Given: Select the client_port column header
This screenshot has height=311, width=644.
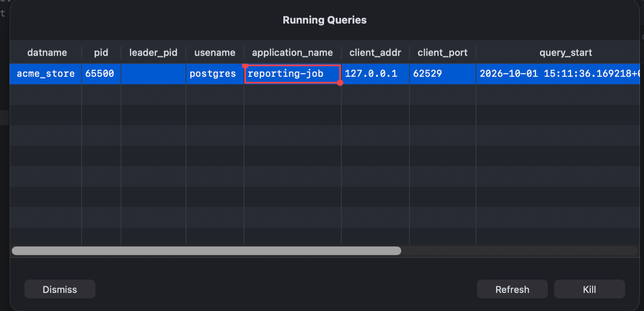Looking at the screenshot, I should [442, 53].
